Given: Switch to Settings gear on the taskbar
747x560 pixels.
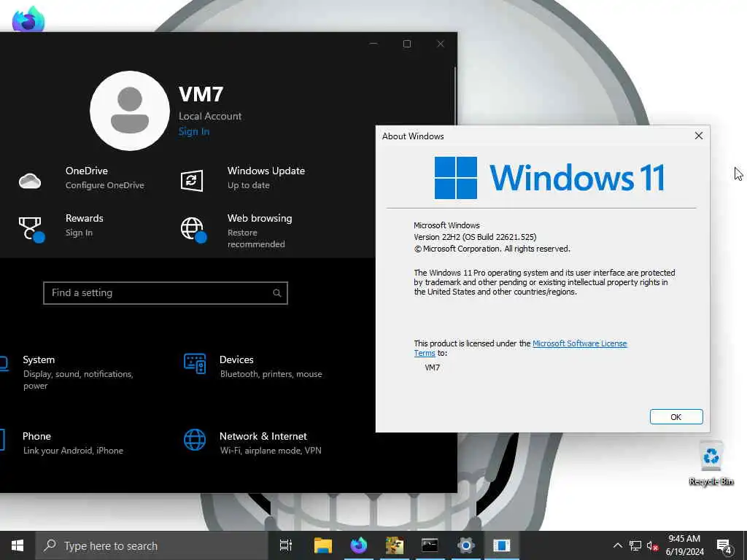Looking at the screenshot, I should click(x=466, y=545).
